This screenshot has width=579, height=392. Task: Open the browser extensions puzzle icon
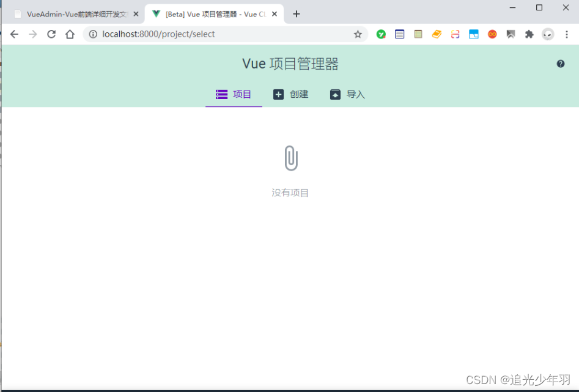tap(529, 34)
